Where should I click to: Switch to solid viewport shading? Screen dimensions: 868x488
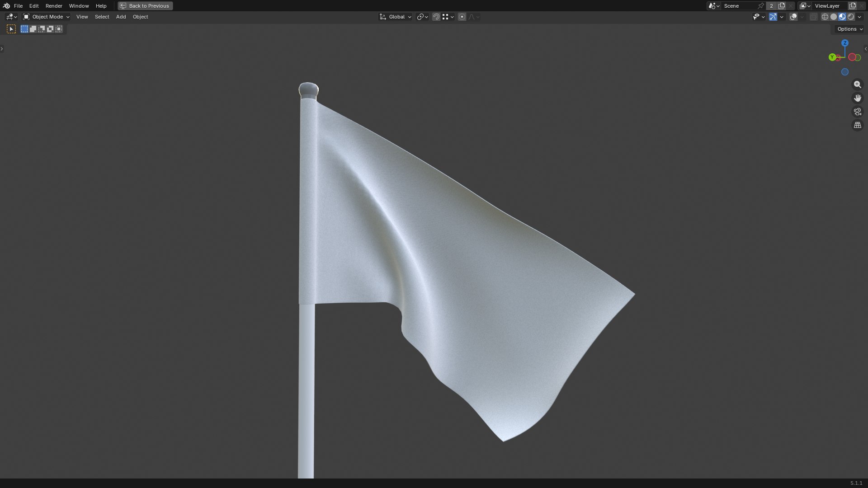(x=834, y=17)
